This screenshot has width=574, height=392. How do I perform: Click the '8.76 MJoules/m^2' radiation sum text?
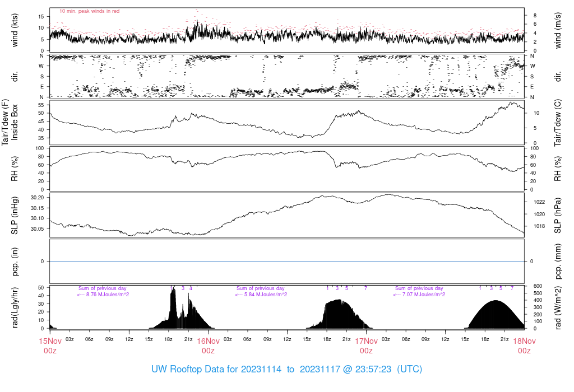click(107, 295)
